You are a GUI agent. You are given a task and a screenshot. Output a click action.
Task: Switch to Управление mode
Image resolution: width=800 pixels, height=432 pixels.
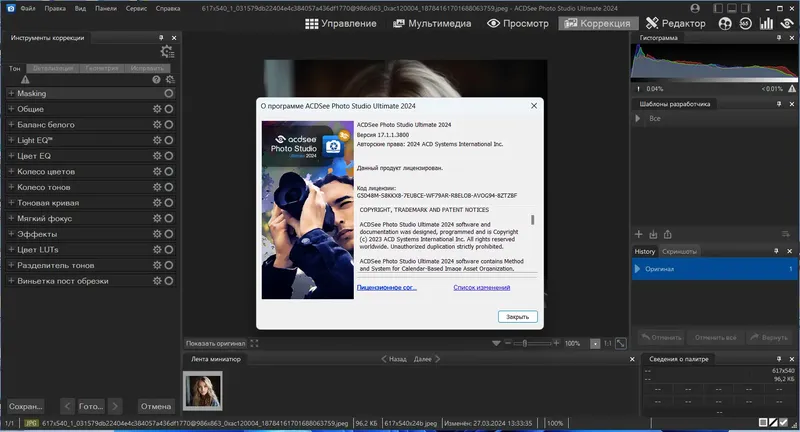click(341, 23)
